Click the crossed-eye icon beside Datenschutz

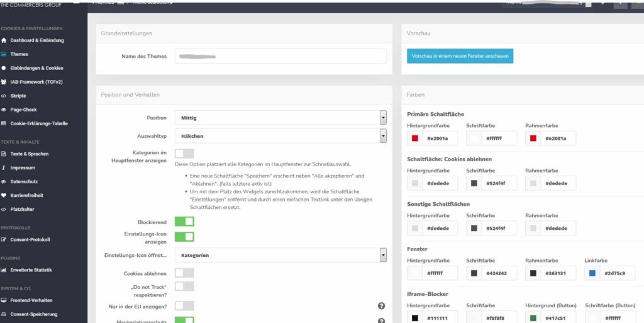pos(4,181)
